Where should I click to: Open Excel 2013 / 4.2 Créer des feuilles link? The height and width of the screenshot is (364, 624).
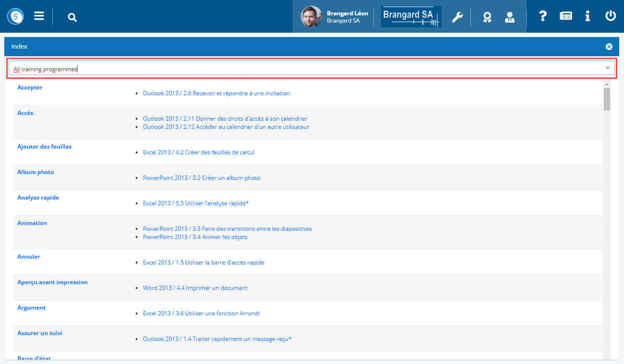[x=199, y=152]
